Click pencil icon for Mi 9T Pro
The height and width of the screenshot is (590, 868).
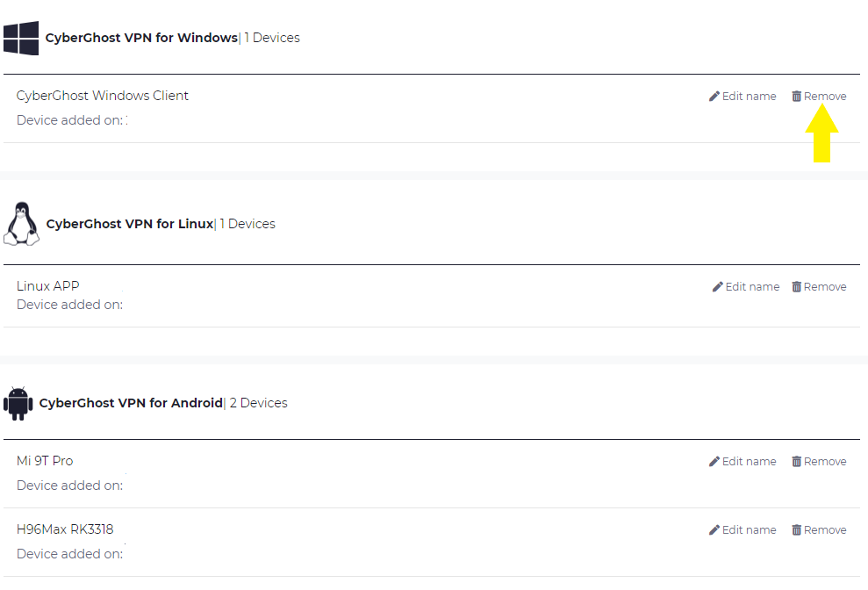coord(714,462)
